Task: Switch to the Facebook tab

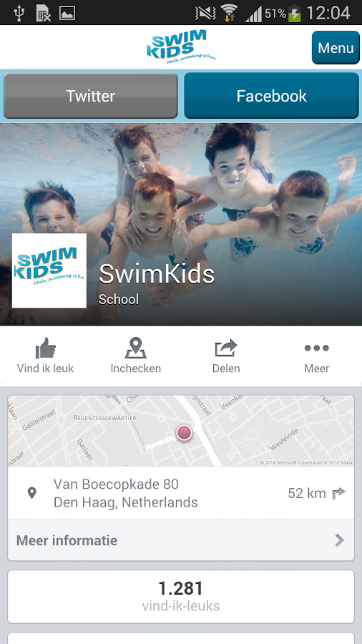Action: [271, 96]
